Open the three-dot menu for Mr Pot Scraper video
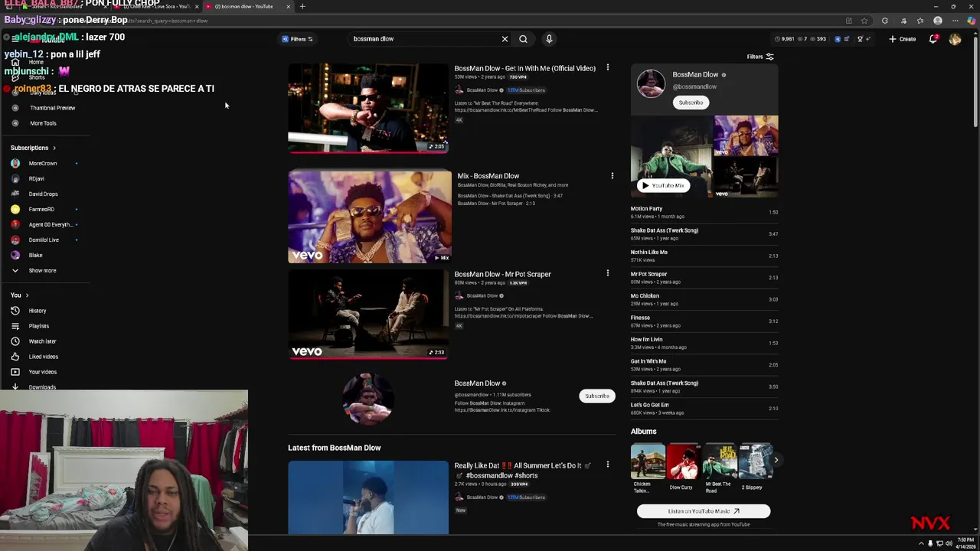 (x=608, y=273)
